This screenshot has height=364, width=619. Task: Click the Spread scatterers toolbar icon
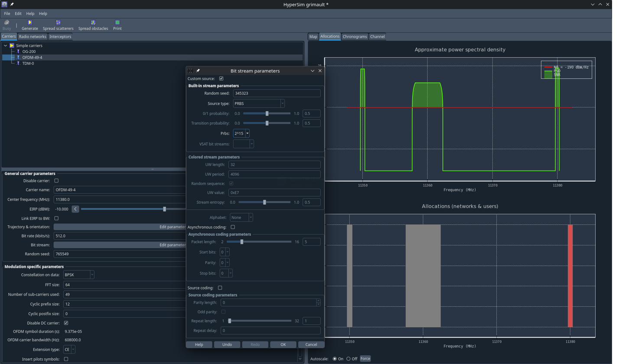click(x=58, y=23)
